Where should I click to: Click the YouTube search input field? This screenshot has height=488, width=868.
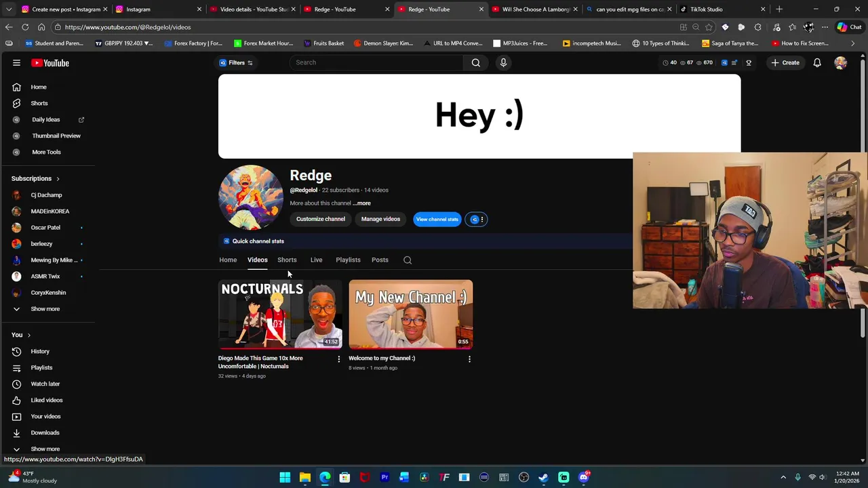point(377,62)
